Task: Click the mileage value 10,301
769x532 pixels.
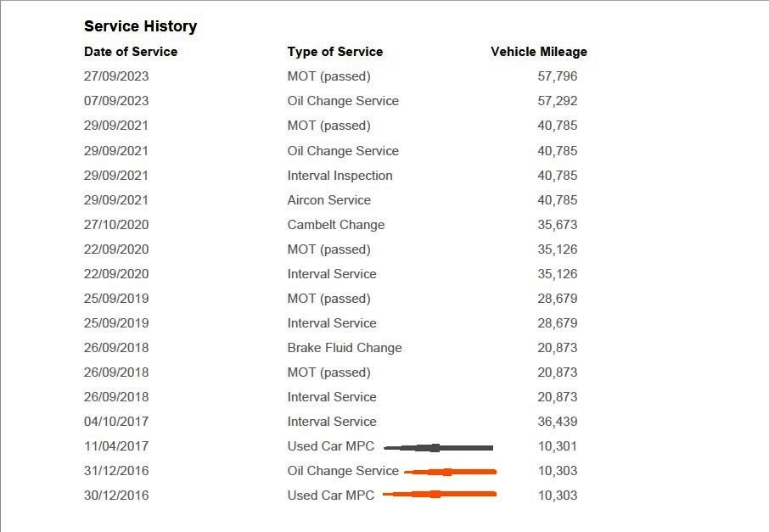Action: tap(557, 446)
